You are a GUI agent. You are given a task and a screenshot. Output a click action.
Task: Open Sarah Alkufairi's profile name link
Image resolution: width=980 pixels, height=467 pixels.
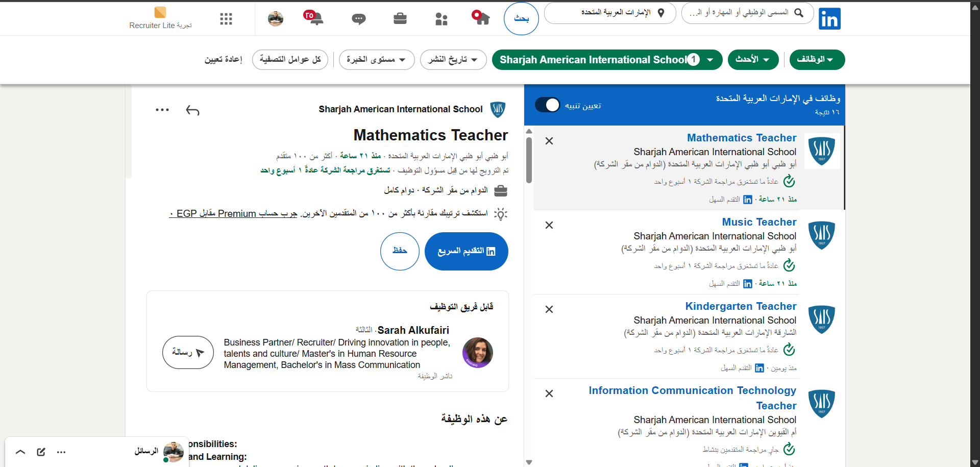pos(413,330)
